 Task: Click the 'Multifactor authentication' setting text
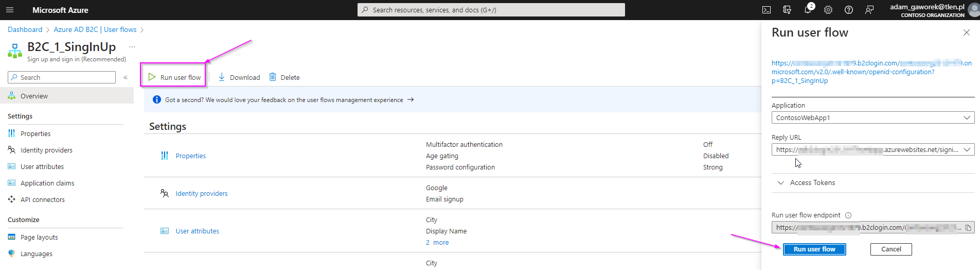pos(464,145)
